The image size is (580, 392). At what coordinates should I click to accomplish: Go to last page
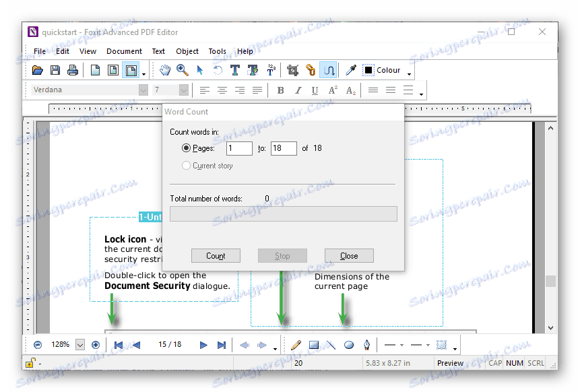221,345
